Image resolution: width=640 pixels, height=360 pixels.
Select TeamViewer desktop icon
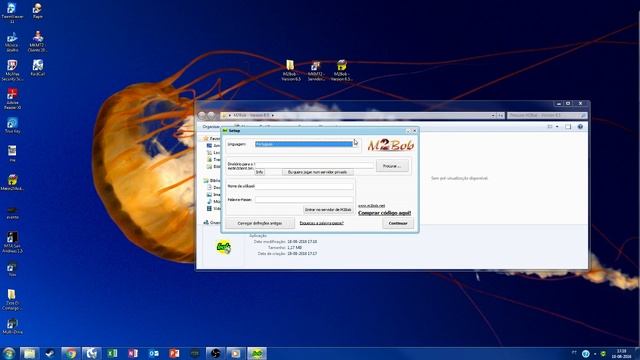[12, 12]
